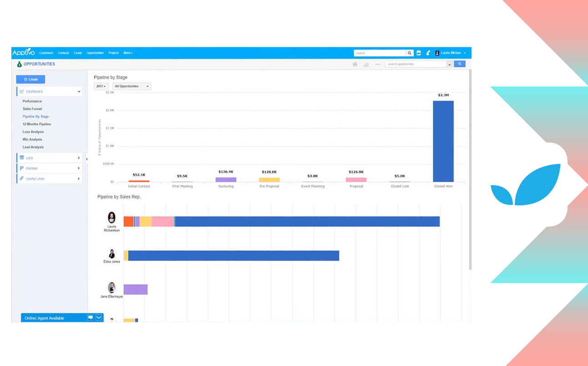Minimize agent chat with down arrow icon
588x366 pixels.
pyautogui.click(x=99, y=317)
